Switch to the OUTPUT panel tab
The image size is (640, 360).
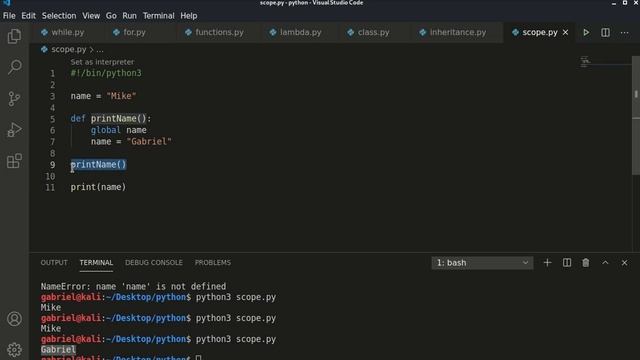[x=54, y=262]
